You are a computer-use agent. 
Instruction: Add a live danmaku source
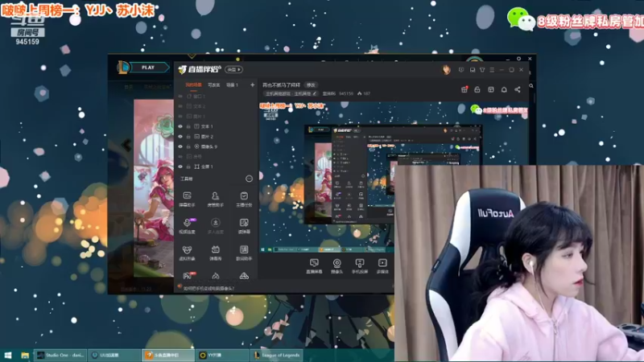pos(314,266)
